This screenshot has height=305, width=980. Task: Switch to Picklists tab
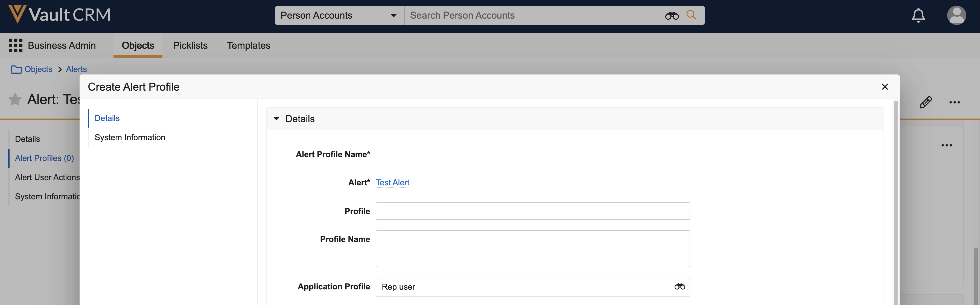pos(190,45)
